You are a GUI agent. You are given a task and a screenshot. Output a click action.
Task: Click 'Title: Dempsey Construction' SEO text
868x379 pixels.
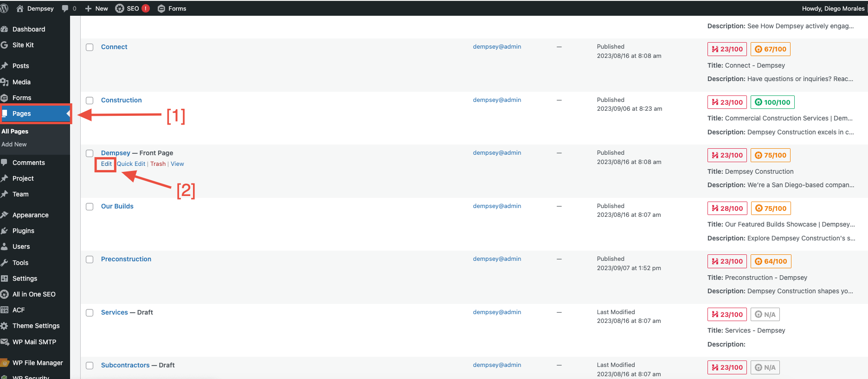[x=751, y=171]
